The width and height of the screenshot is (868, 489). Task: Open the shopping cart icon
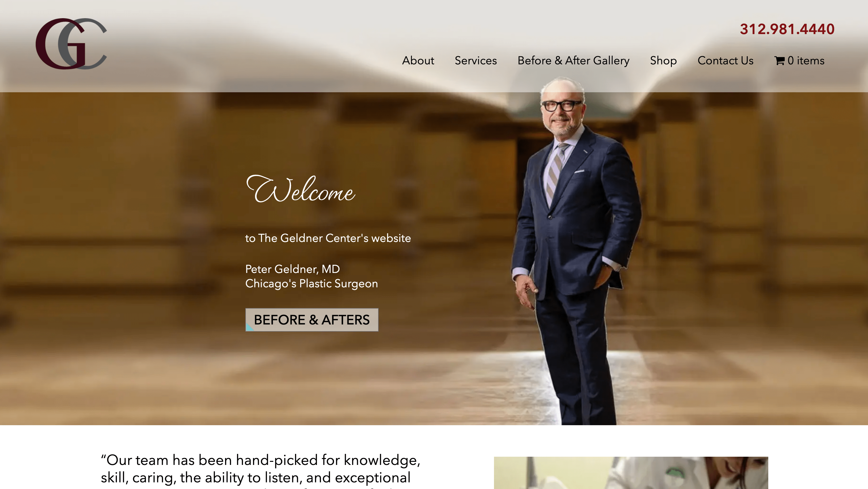[779, 61]
